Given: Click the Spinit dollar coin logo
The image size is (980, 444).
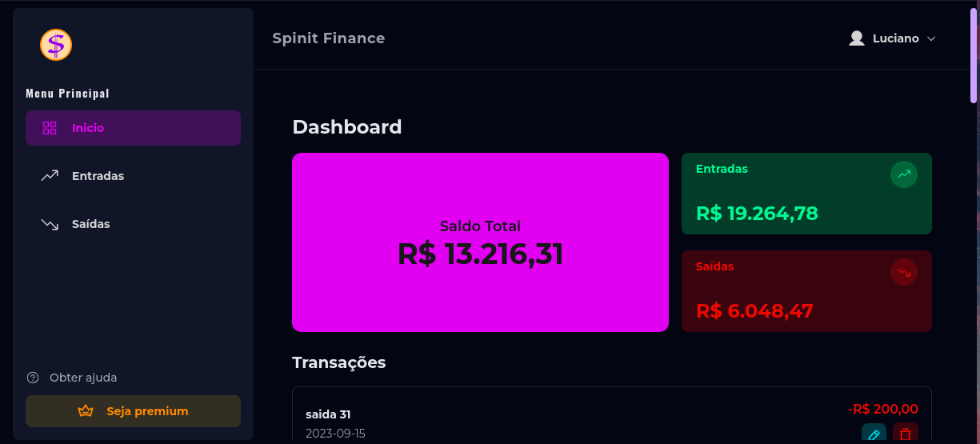Looking at the screenshot, I should click(56, 45).
